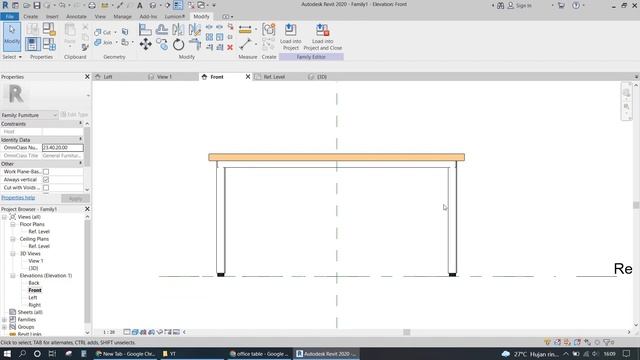Image resolution: width=640 pixels, height=360 pixels.
Task: Click the Save icon in quick access toolbar
Action: 37,5
